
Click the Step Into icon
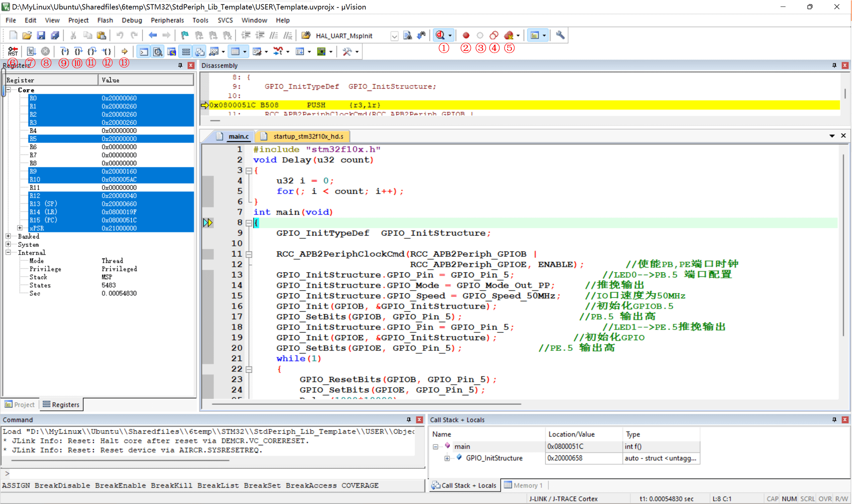pos(64,51)
